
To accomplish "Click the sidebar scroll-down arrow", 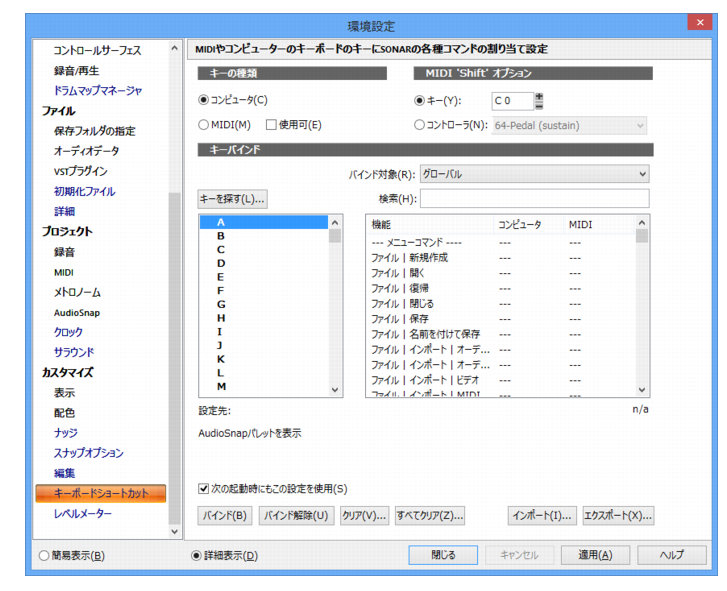I will click(x=174, y=532).
